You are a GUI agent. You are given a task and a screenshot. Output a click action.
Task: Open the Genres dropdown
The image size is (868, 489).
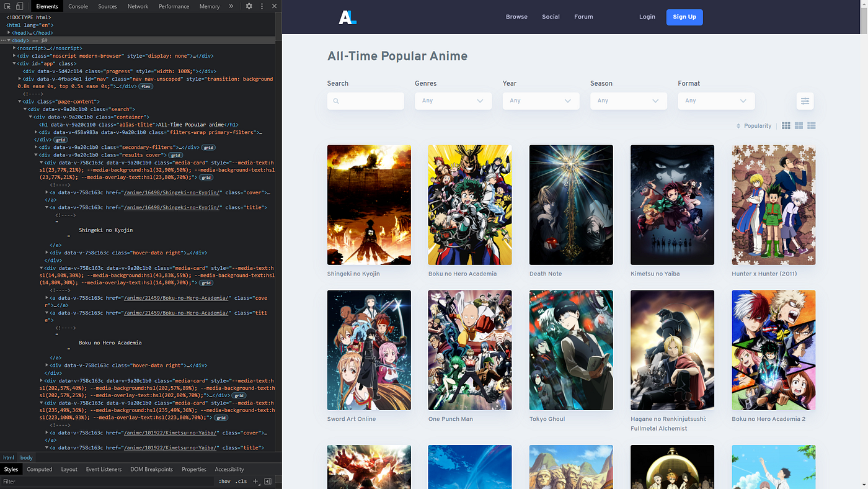coord(453,101)
